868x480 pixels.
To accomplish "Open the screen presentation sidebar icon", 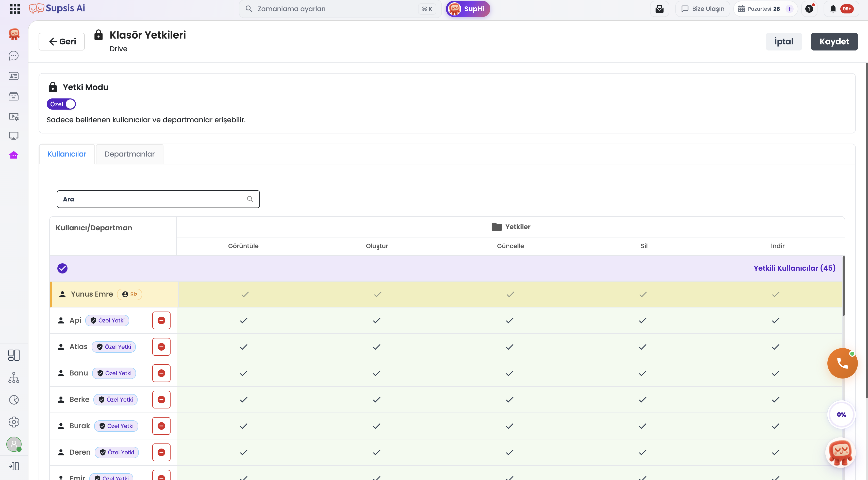I will tap(13, 136).
